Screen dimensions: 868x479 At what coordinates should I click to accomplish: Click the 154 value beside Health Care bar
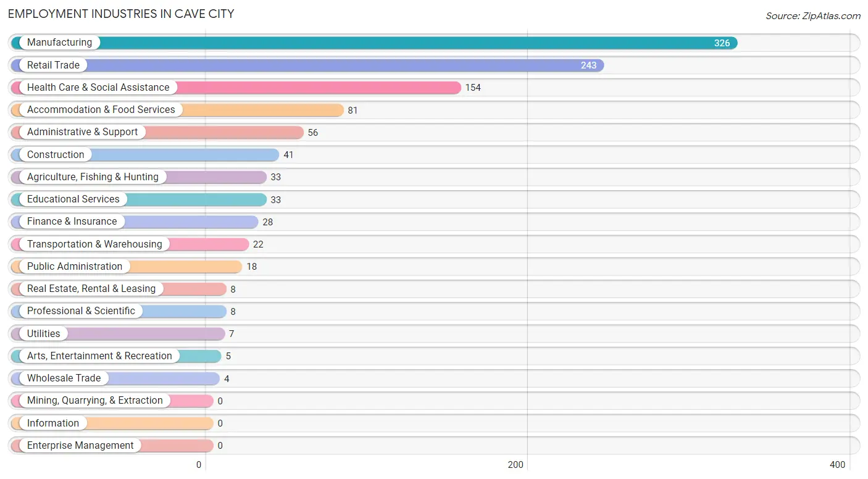point(473,88)
